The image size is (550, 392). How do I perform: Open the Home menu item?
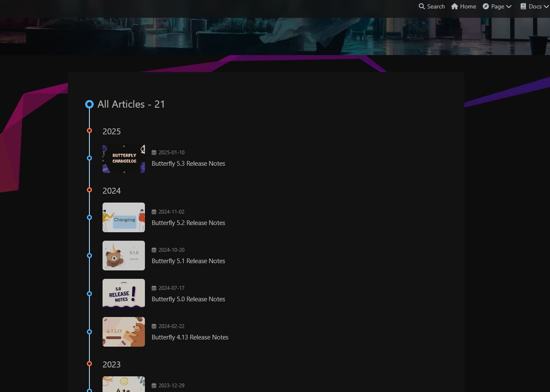[468, 6]
